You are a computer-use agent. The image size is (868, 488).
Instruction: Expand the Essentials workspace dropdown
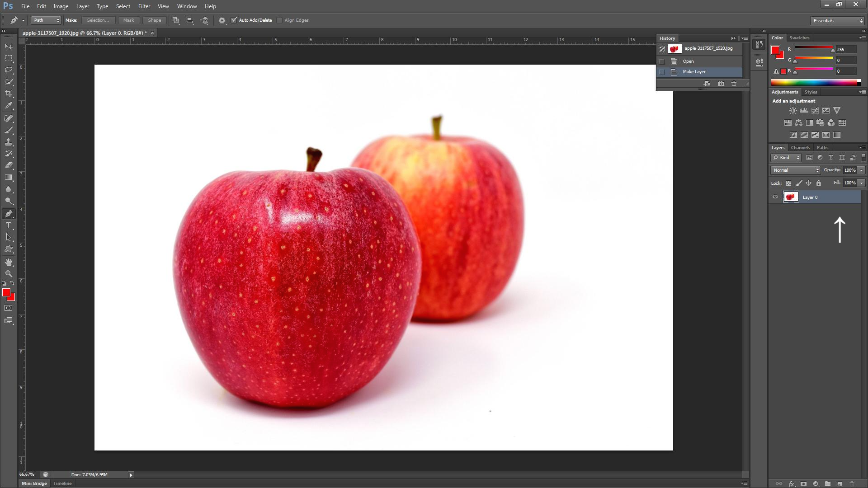[837, 20]
